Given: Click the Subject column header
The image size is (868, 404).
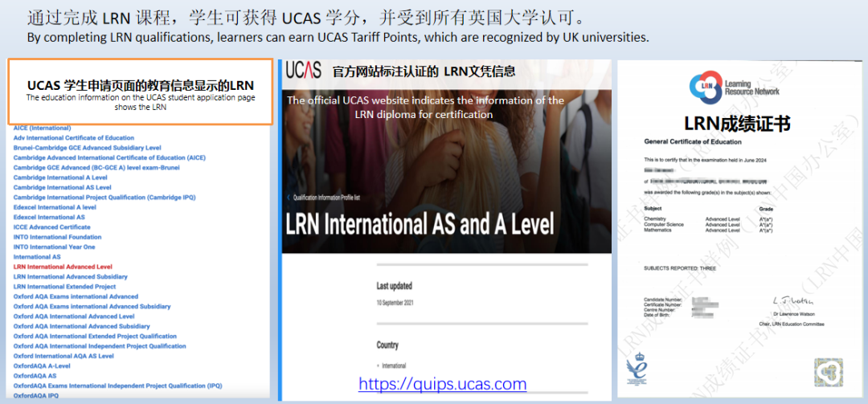Looking at the screenshot, I should click(x=653, y=209).
